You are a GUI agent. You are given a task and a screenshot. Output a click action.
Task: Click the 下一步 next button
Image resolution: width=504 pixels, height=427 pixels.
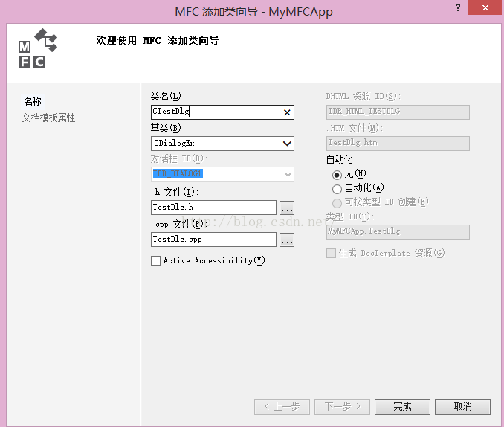click(343, 407)
